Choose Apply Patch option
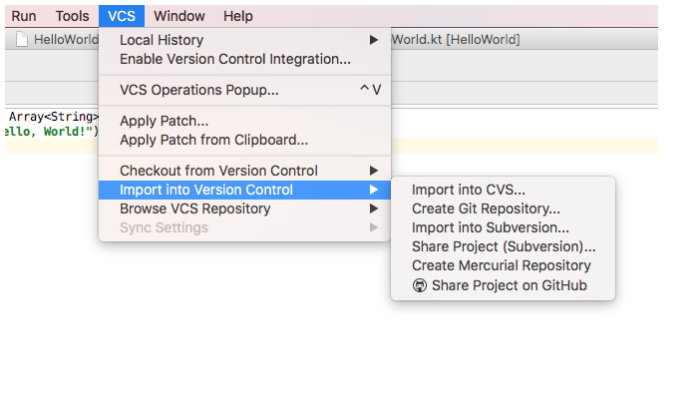Screen dimensions: 700x420 click(x=164, y=121)
